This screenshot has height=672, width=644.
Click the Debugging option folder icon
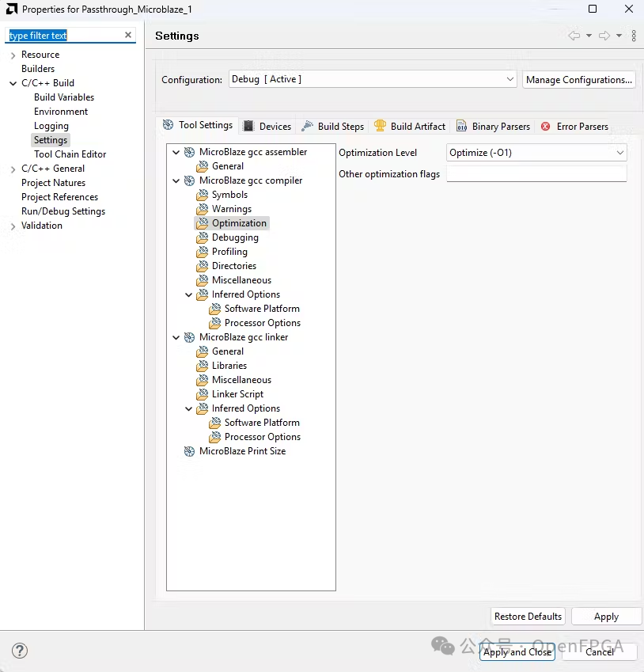coord(203,237)
